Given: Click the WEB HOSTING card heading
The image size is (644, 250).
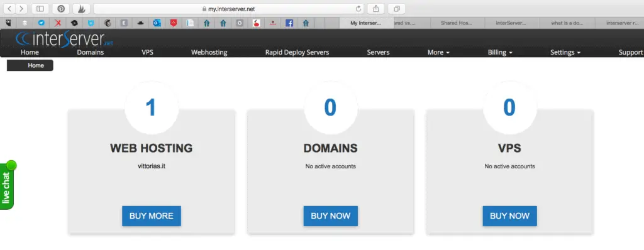Looking at the screenshot, I should [151, 148].
